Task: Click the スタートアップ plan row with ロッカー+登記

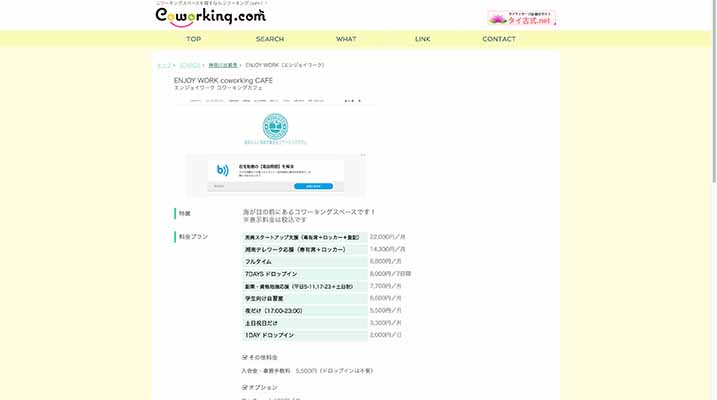Action: pyautogui.click(x=305, y=238)
